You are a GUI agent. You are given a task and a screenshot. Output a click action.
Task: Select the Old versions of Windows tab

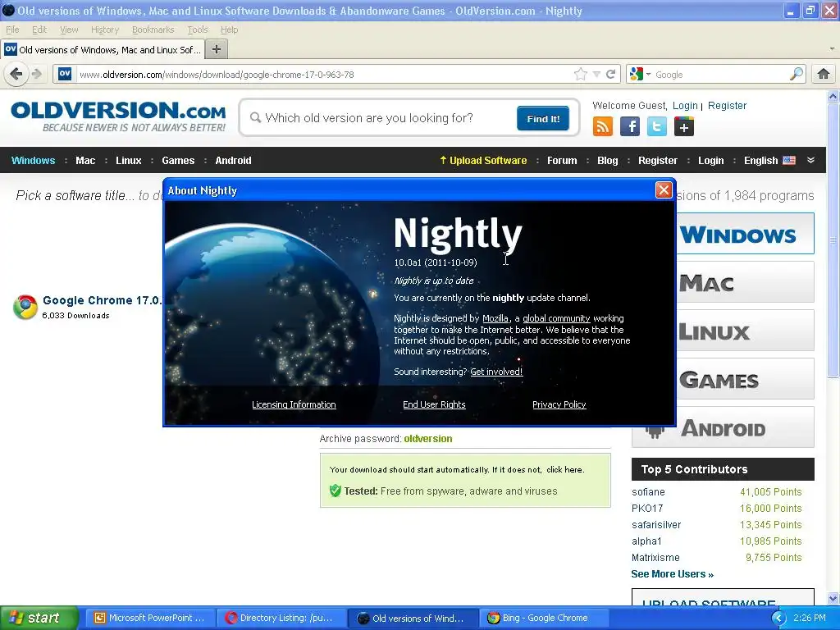(103, 49)
